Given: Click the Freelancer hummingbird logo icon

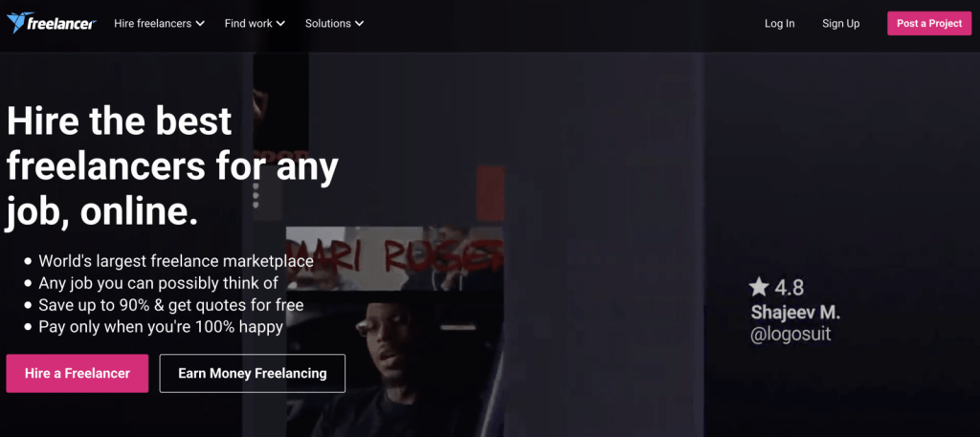Looking at the screenshot, I should click(x=16, y=23).
